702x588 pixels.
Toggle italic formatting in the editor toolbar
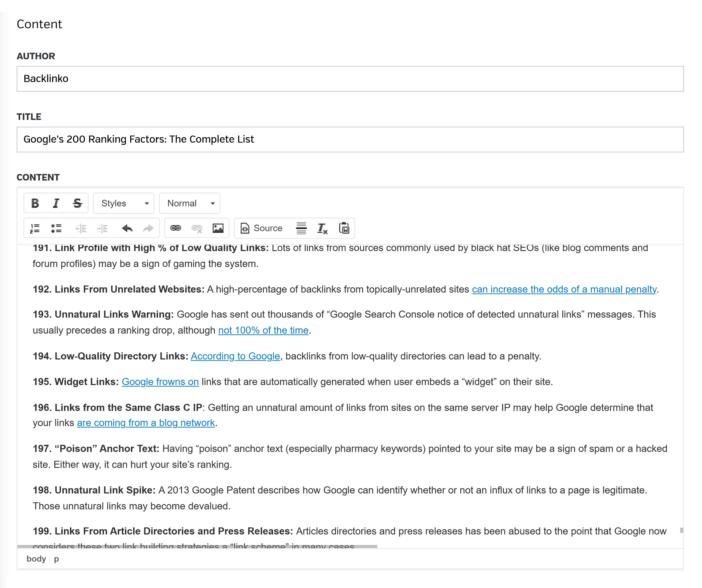[56, 203]
